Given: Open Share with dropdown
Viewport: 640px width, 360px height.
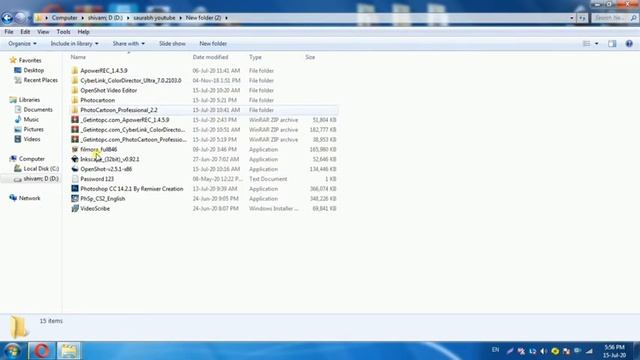Looking at the screenshot, I should (129, 44).
